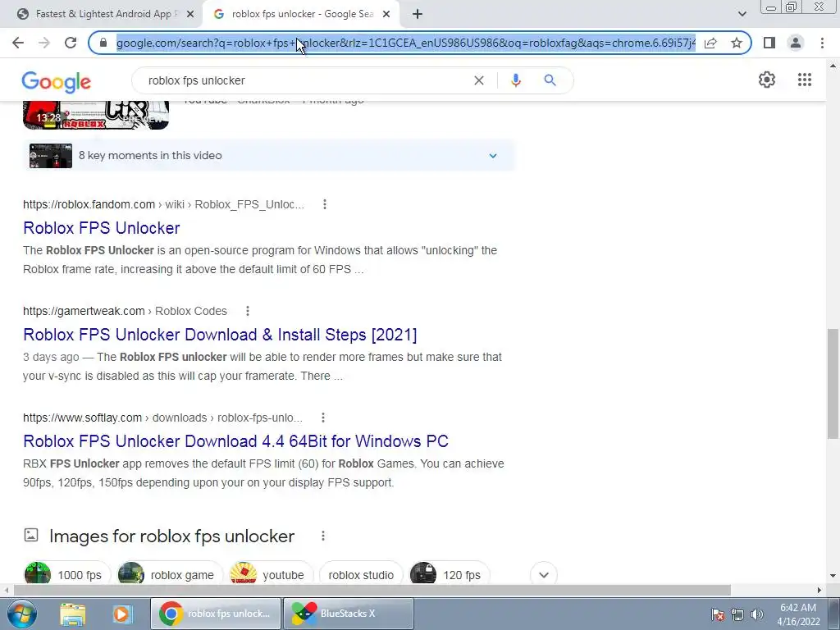
Task: Open the Windows Start menu
Action: (21, 614)
